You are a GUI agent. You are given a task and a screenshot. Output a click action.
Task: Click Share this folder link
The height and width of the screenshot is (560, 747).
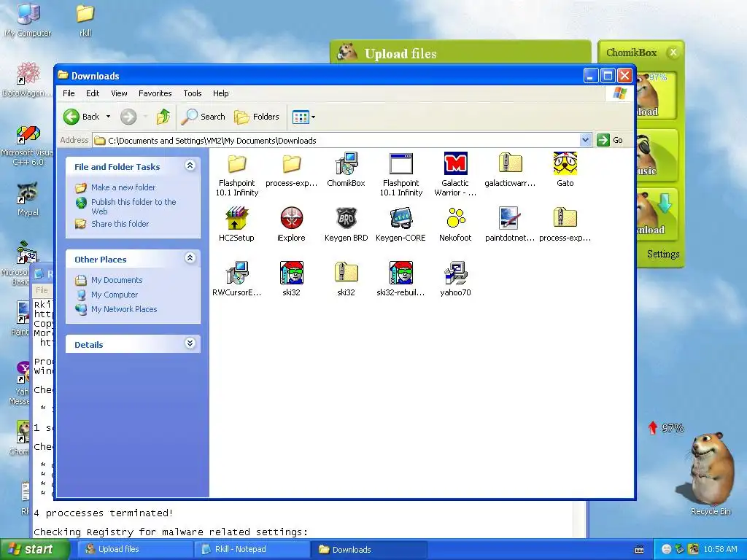(x=120, y=224)
